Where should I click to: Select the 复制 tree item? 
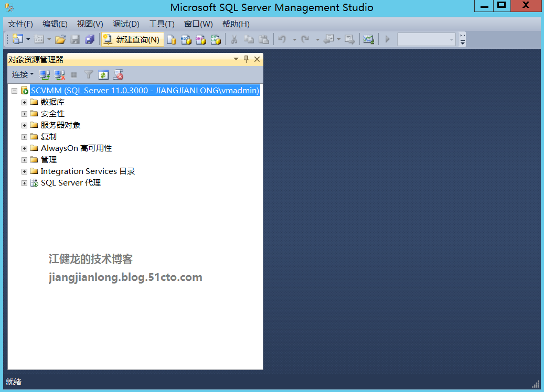pyautogui.click(x=49, y=137)
